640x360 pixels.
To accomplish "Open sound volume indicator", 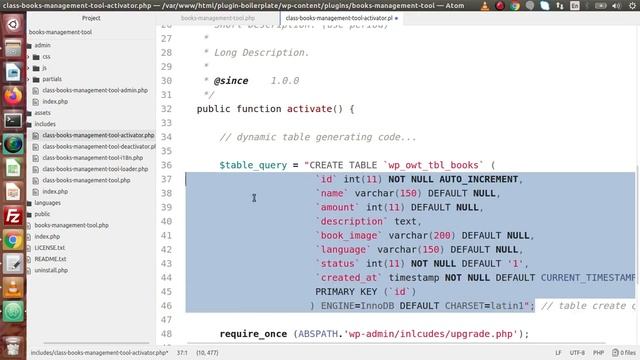I will (x=616, y=6).
